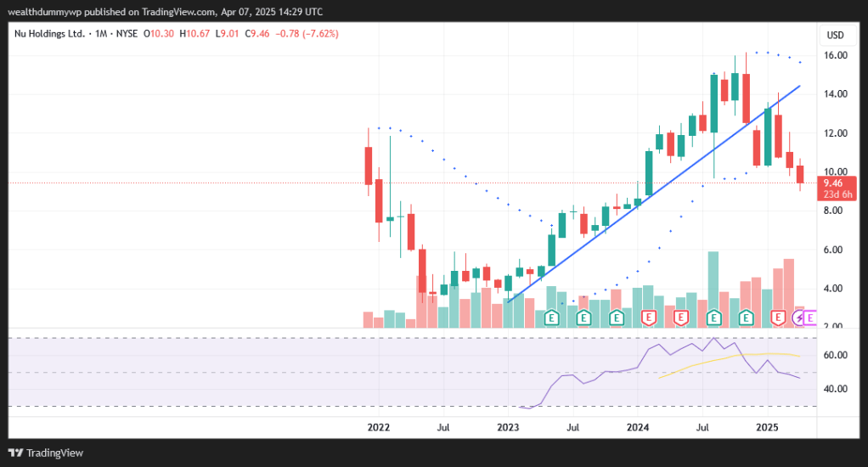Click the first red earnings marker after 2024

pyautogui.click(x=649, y=318)
